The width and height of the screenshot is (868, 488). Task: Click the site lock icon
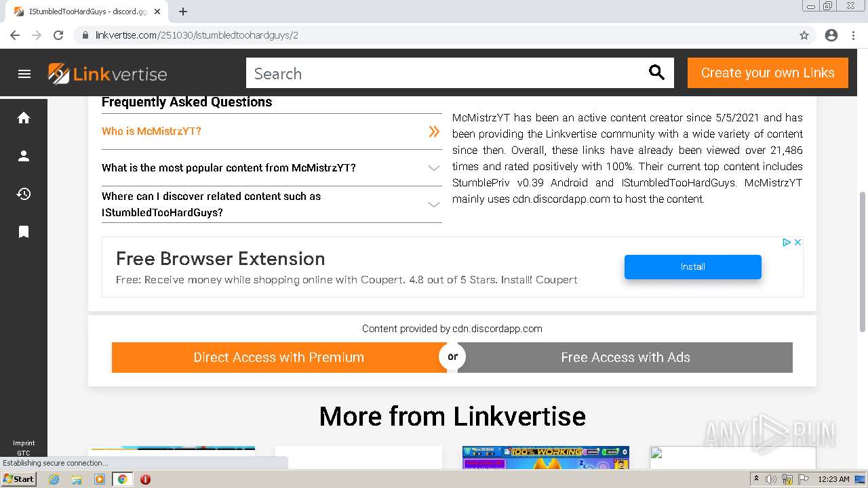click(85, 35)
